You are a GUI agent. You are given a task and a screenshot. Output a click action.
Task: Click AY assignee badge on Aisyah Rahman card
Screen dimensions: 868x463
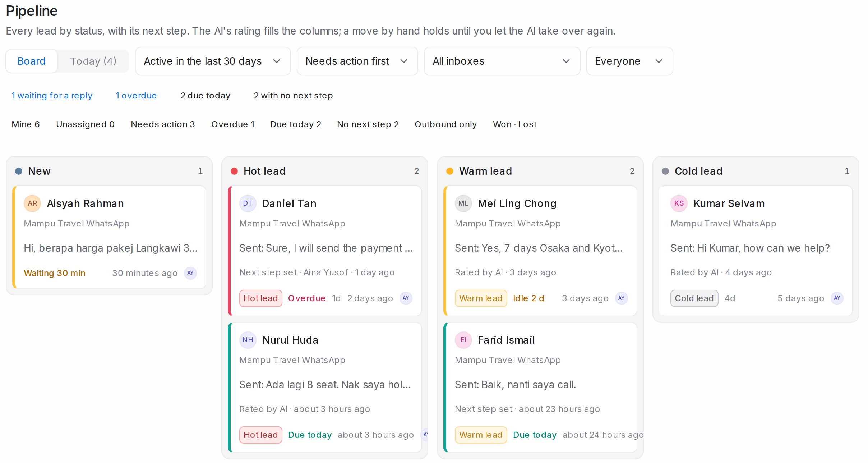[190, 273]
